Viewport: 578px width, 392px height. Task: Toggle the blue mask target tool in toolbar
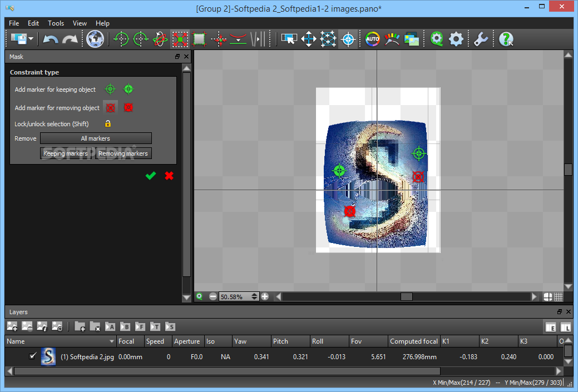click(348, 39)
